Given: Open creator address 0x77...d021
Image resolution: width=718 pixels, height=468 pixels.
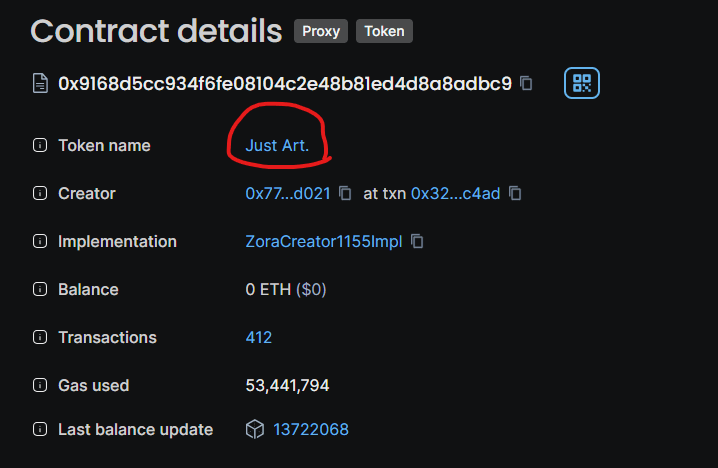Looking at the screenshot, I should click(x=288, y=193).
